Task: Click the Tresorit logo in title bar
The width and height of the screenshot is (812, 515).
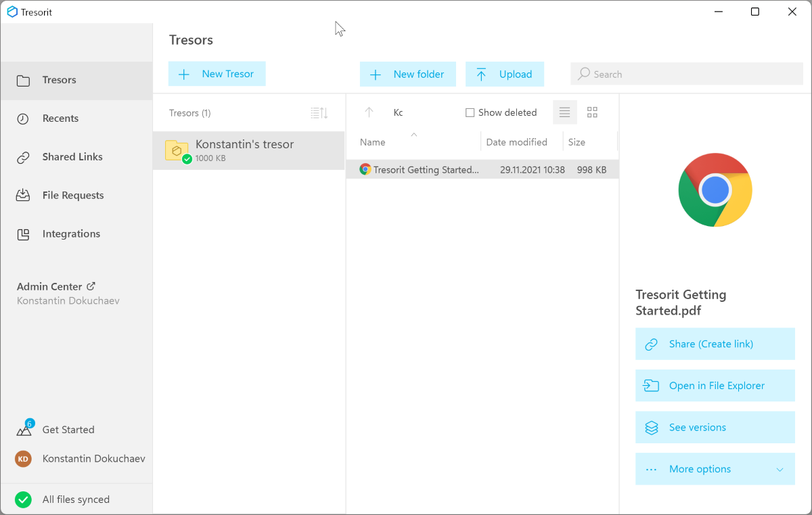Action: click(12, 12)
